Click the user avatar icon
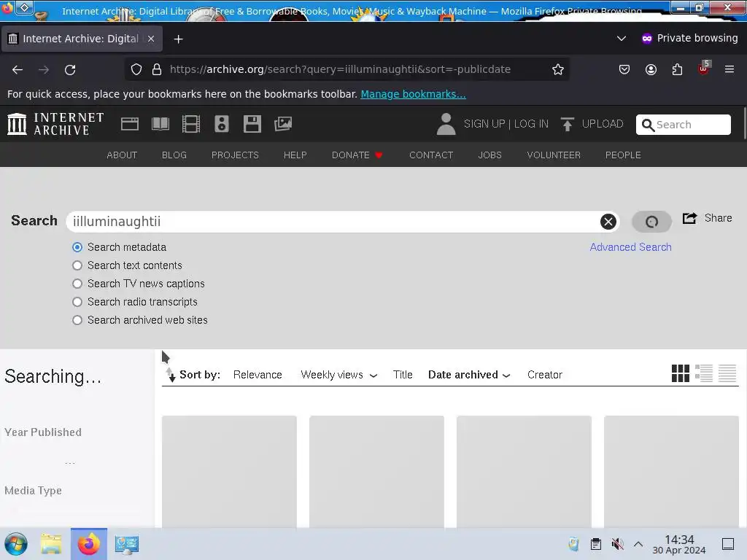Viewport: 747px width, 560px height. pyautogui.click(x=446, y=124)
